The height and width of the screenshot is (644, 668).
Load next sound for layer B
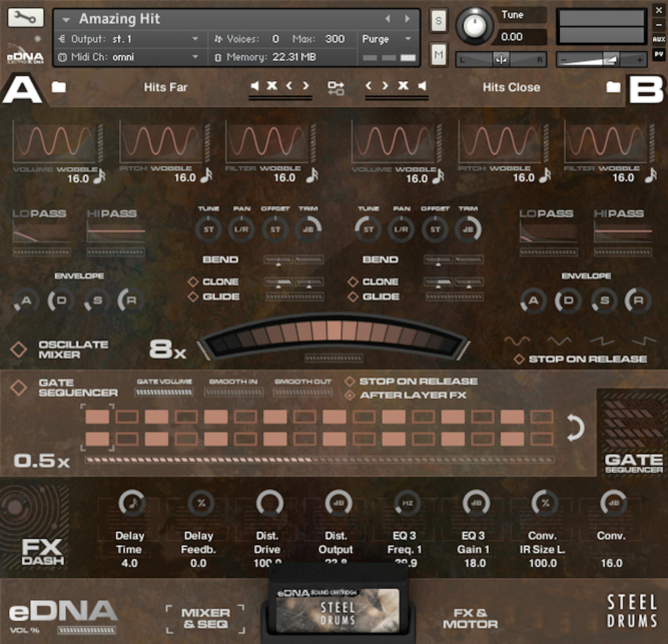(x=385, y=85)
